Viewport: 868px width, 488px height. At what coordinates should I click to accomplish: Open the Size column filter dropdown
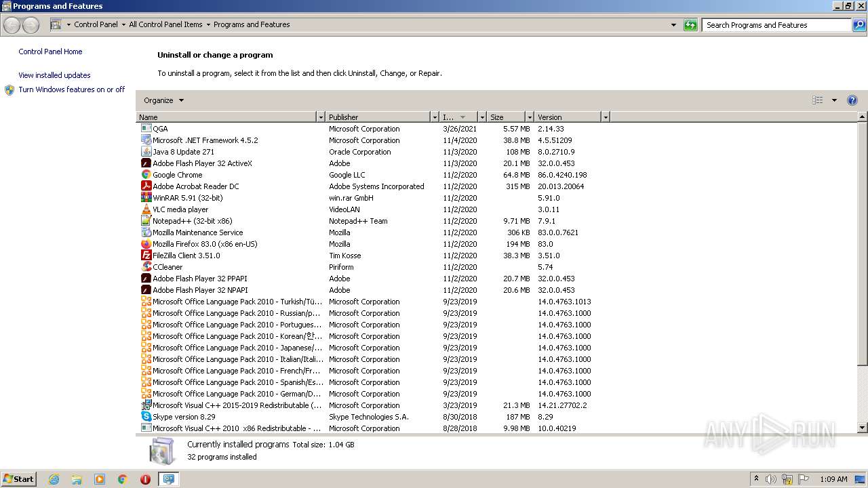point(530,117)
